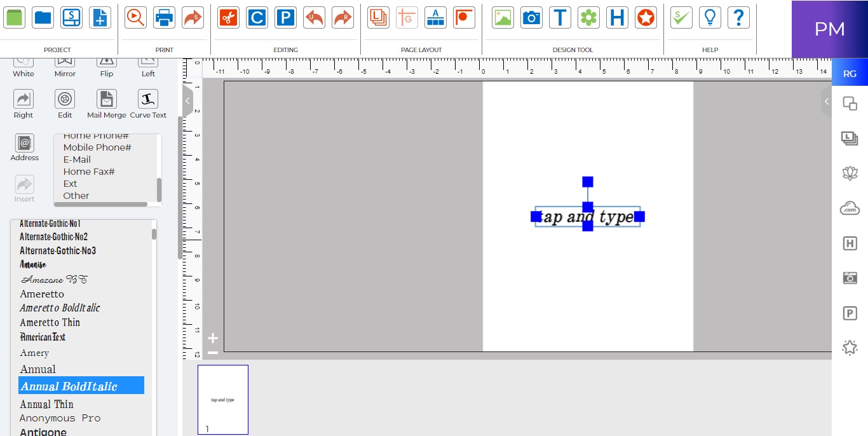Apply the Curve Text tool
This screenshot has height=436, width=868.
(x=148, y=99)
